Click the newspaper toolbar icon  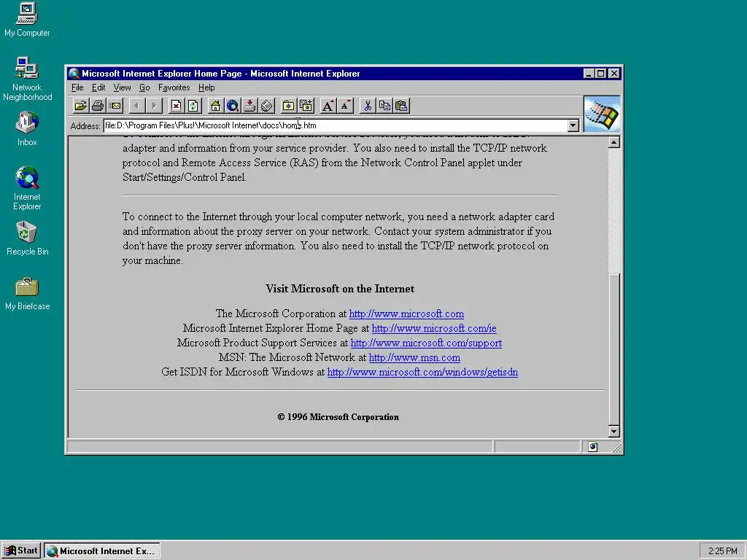267,106
